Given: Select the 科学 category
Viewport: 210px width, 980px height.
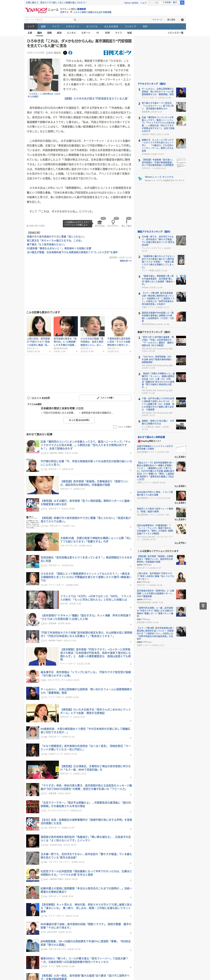Looking at the screenshot, I should (107, 33).
